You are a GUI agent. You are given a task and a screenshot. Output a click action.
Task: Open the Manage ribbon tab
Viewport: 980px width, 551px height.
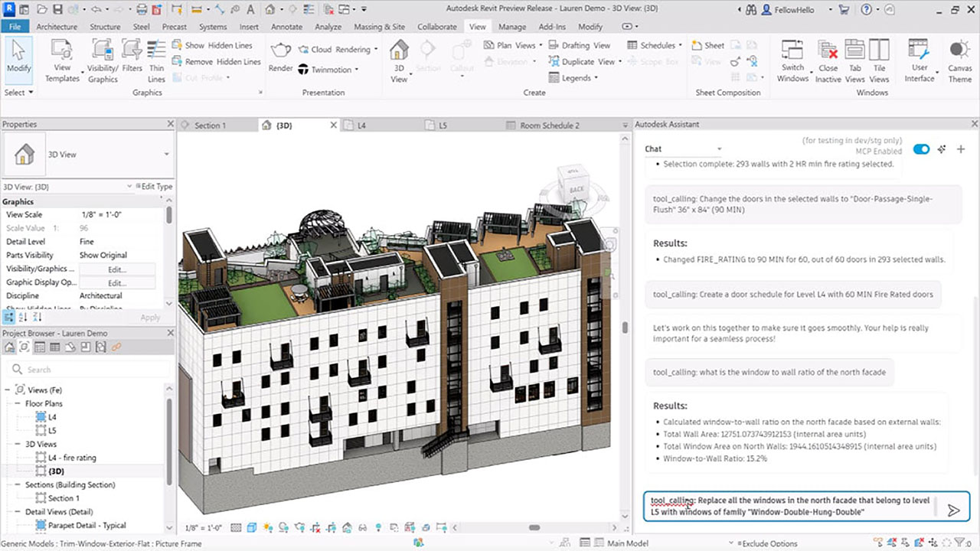coord(511,26)
